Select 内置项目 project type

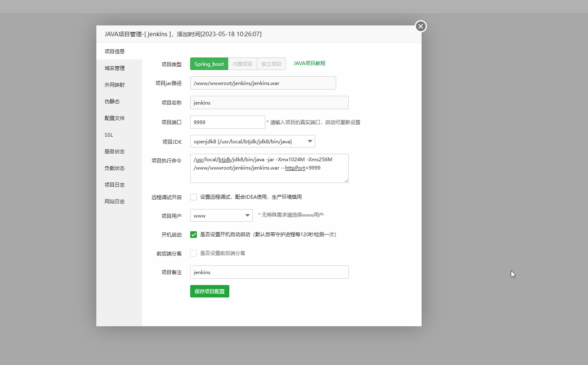click(243, 64)
